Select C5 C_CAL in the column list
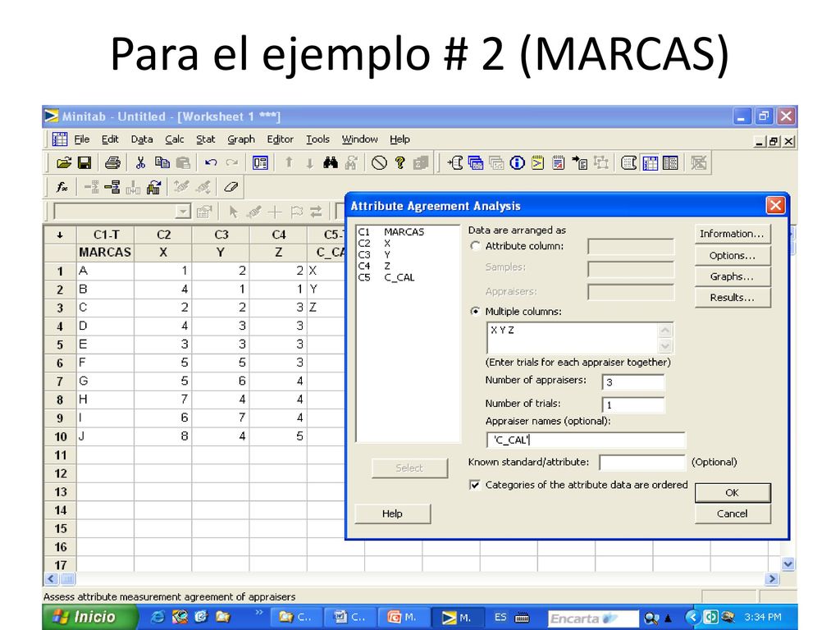 387,277
